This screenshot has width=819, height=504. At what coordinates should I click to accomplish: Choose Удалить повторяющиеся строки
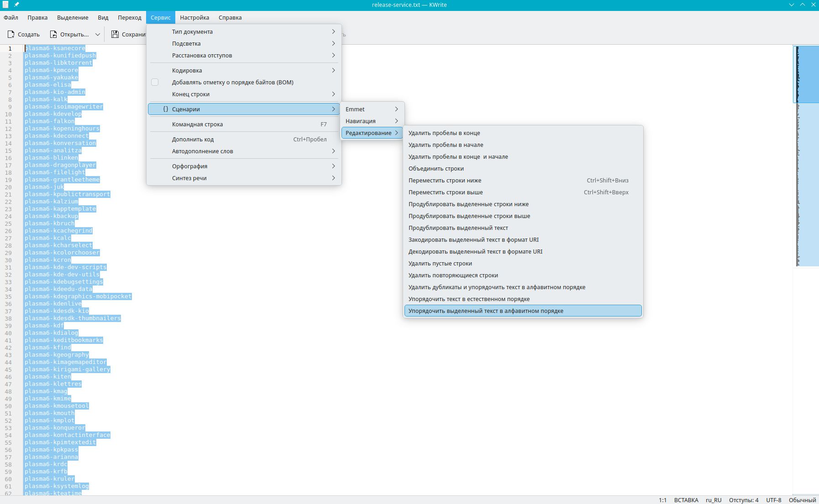[x=523, y=275]
